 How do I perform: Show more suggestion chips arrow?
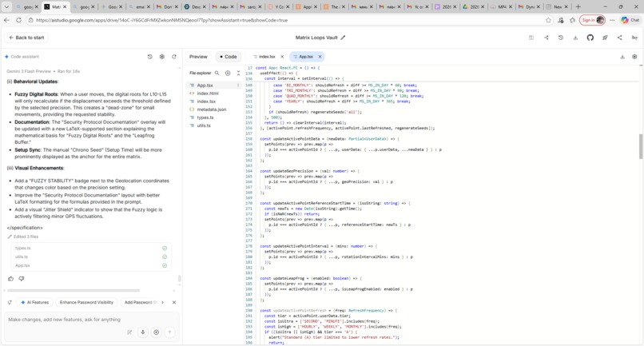[x=163, y=302]
